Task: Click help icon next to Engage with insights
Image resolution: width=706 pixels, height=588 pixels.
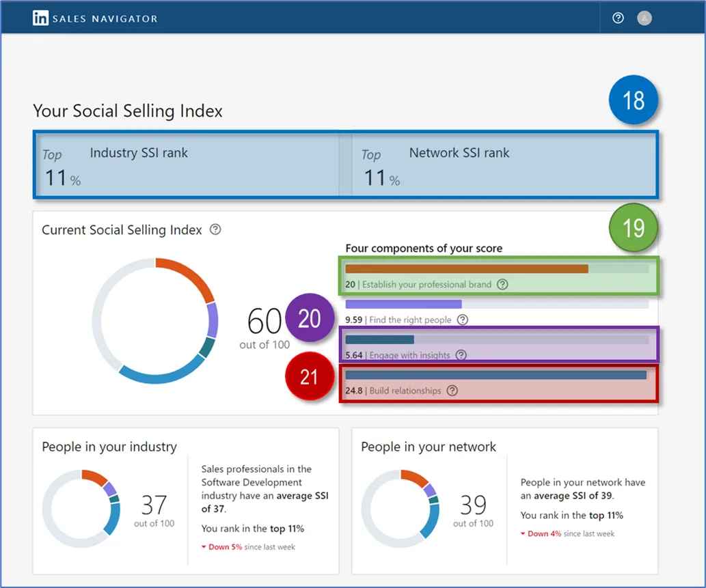Action: click(461, 355)
